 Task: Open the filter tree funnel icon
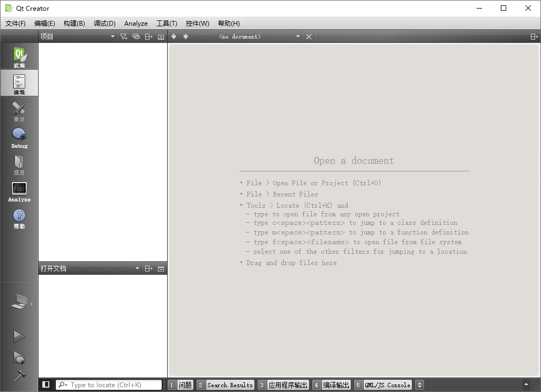(x=124, y=36)
